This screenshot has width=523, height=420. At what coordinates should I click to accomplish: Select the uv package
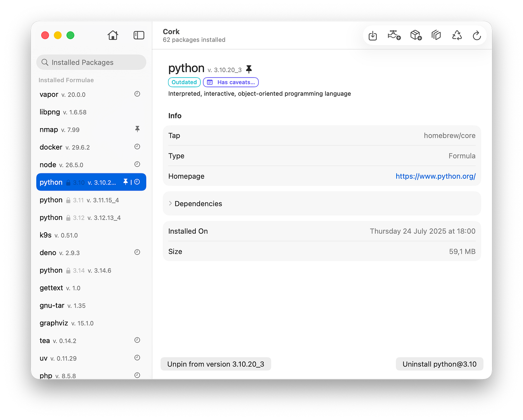91,358
